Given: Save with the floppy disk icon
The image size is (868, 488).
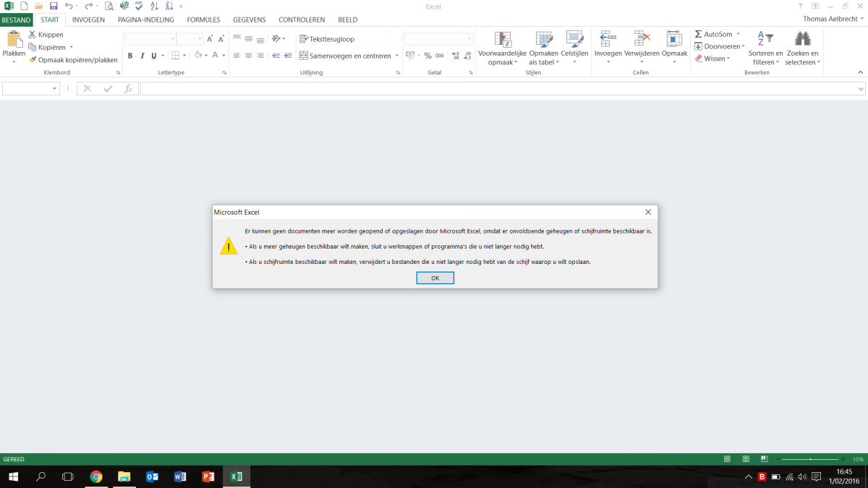Looking at the screenshot, I should pyautogui.click(x=53, y=6).
